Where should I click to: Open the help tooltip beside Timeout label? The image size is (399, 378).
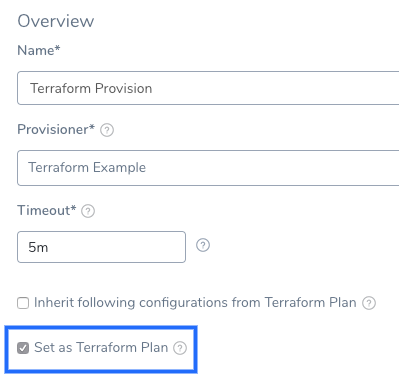pos(88,211)
